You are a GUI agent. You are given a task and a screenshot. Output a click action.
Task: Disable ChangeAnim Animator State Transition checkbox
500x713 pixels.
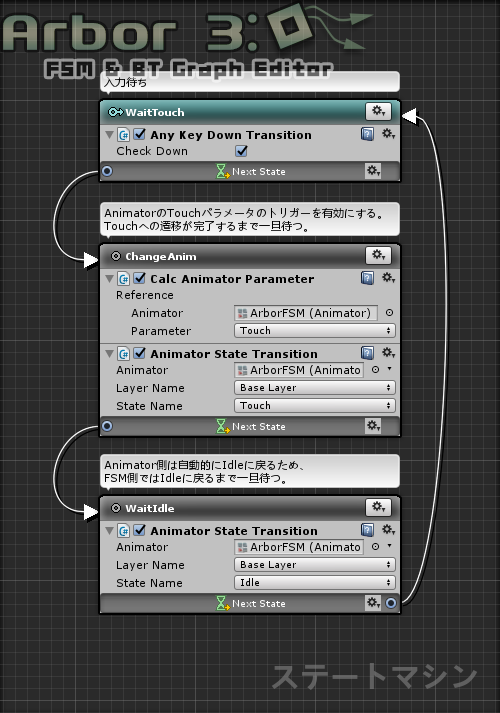(140, 353)
